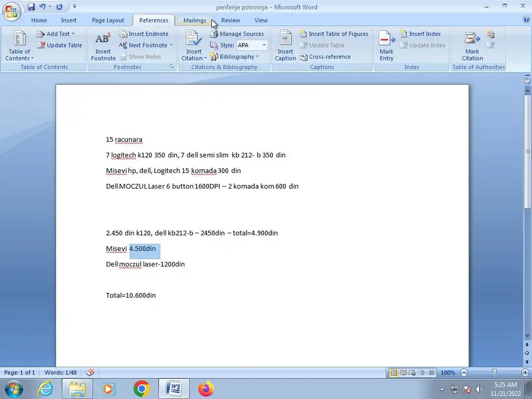Switch to Full Screen Reading view
The height and width of the screenshot is (399, 532).
click(403, 373)
